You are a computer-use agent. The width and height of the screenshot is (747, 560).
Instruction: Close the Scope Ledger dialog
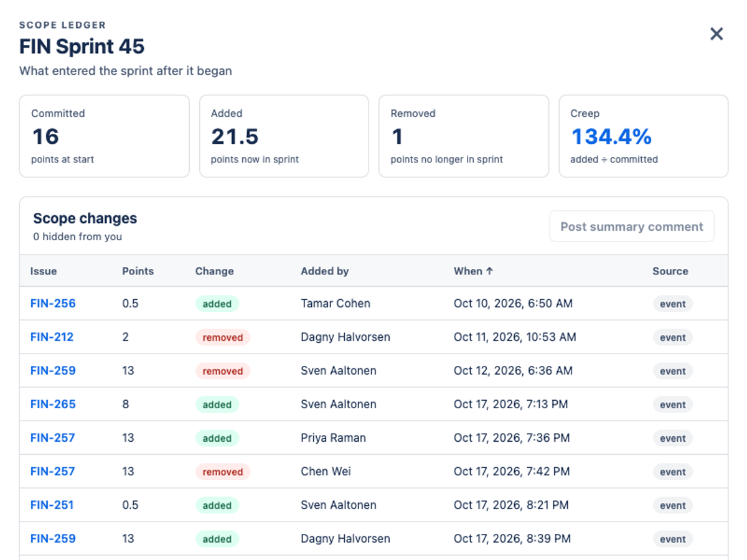[716, 34]
